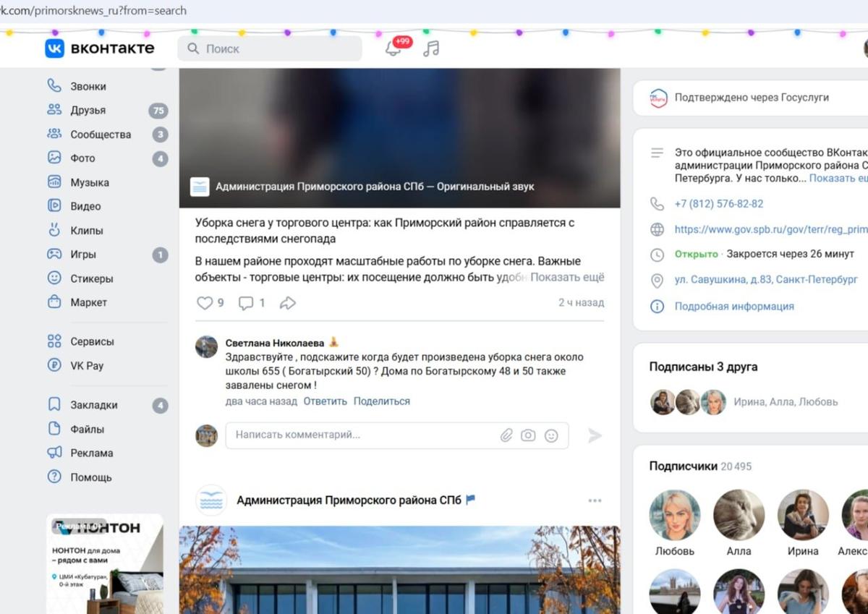Image resolution: width=868 pixels, height=614 pixels.
Task: Open Music using the note icon in top bar
Action: [433, 48]
